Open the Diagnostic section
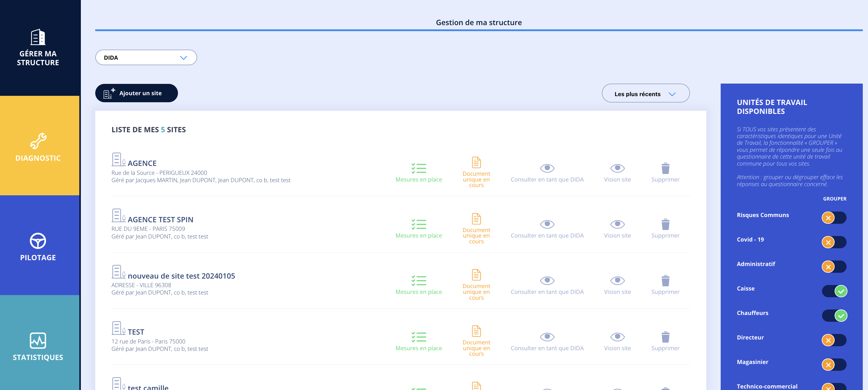The height and width of the screenshot is (390, 868). click(x=40, y=145)
